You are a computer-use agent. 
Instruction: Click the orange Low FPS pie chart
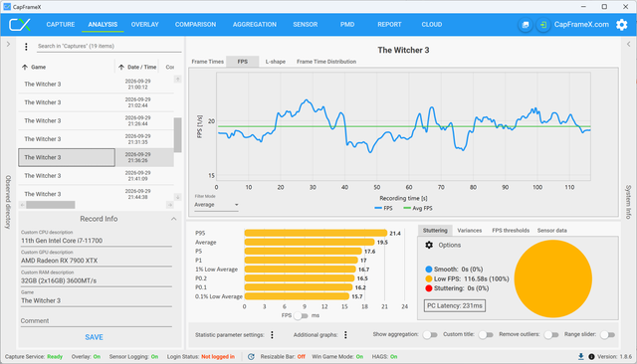click(x=553, y=278)
